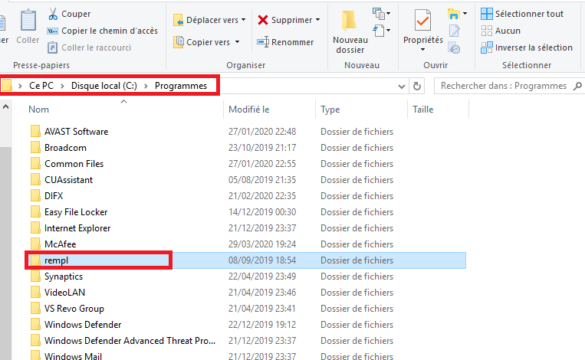
Task: Select the Synaptics folder
Action: coord(63,276)
